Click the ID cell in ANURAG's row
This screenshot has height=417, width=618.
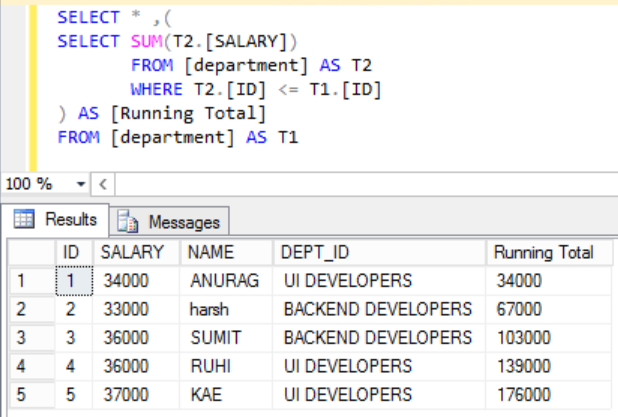point(74,281)
